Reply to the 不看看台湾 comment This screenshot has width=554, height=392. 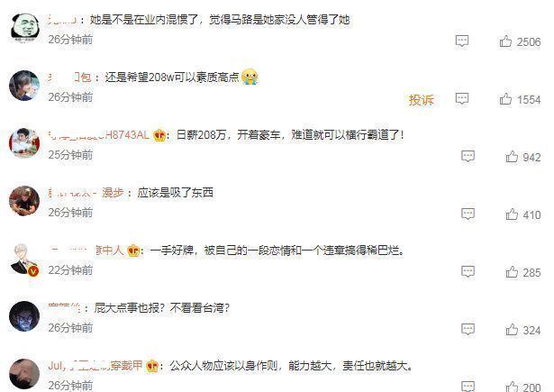click(x=468, y=329)
